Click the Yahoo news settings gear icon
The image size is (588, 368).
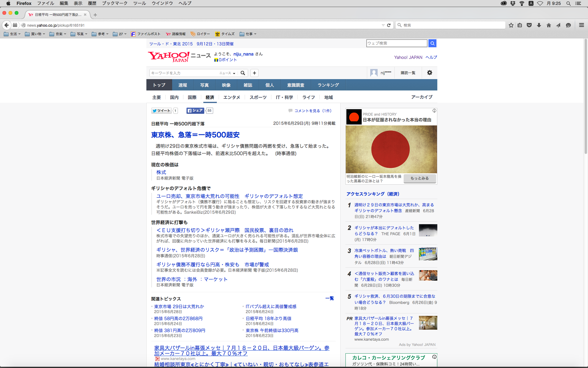pos(429,73)
